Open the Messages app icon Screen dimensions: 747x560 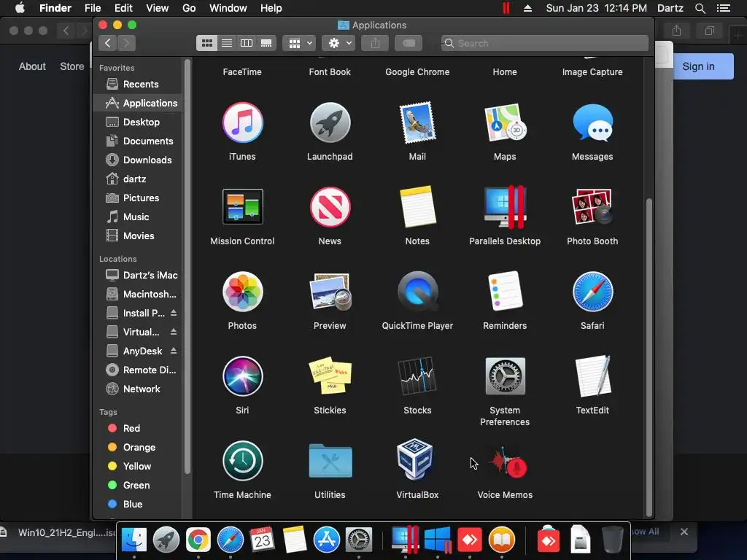[x=592, y=122]
